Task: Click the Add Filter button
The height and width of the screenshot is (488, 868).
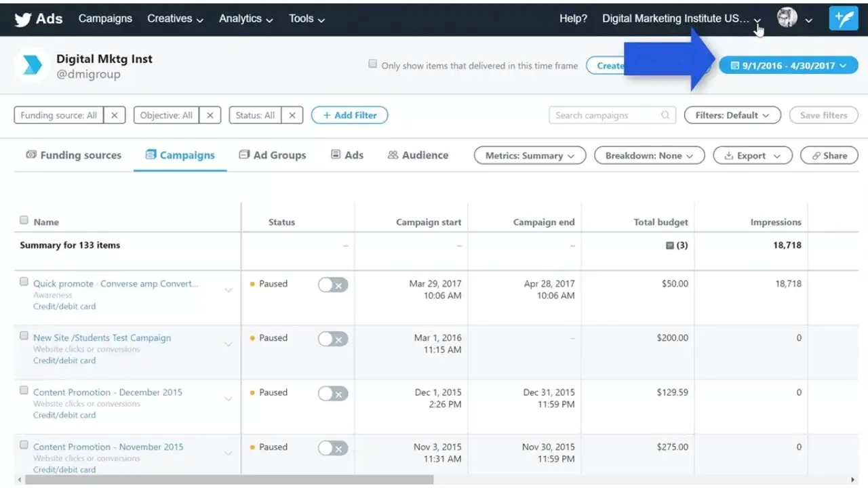Action: (349, 115)
